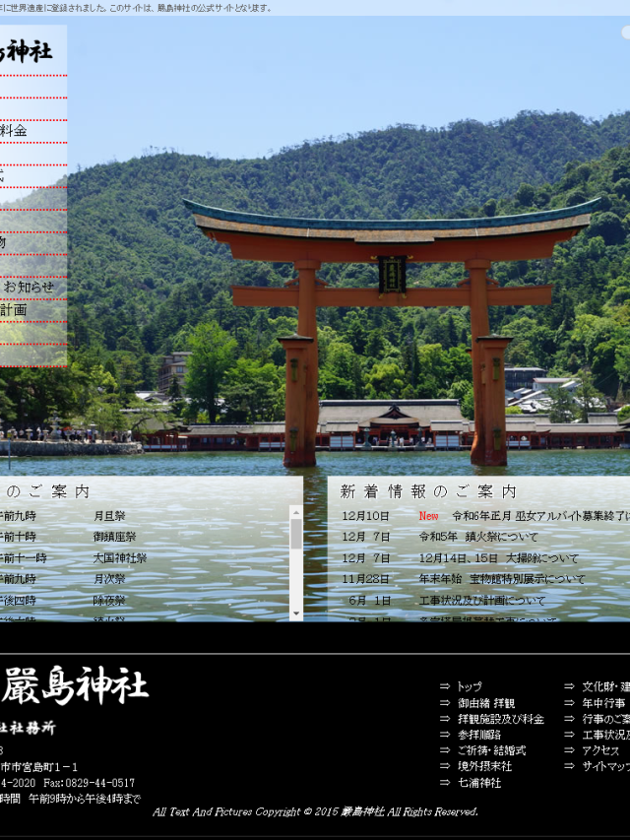
Task: Click the footer トップ link
Action: click(470, 686)
